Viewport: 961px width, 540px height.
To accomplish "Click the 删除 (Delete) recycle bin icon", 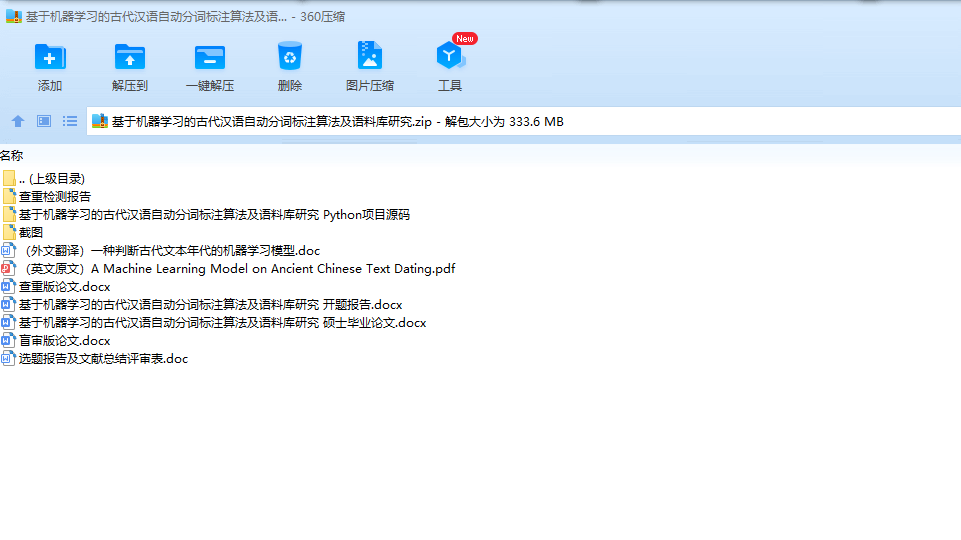I will (x=289, y=56).
